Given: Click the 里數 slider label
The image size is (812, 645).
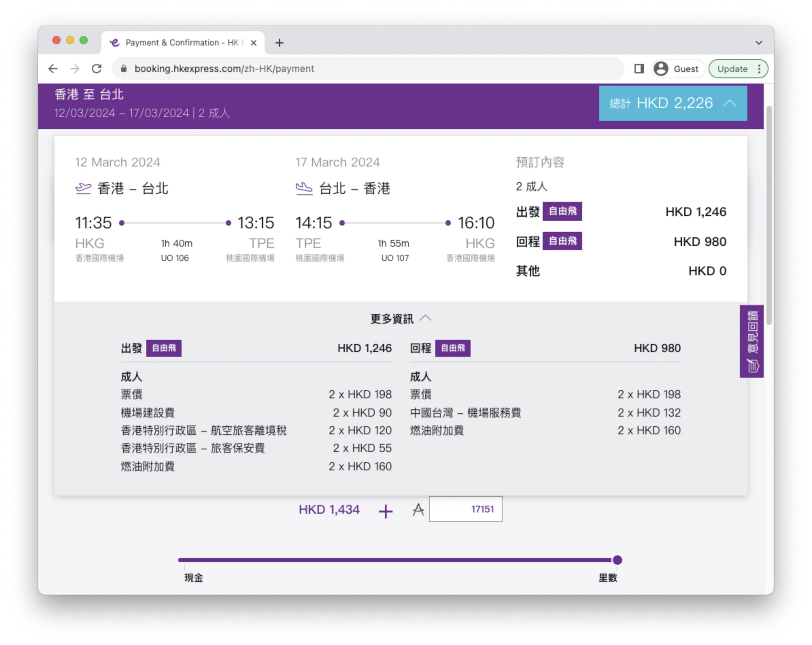Looking at the screenshot, I should point(607,578).
